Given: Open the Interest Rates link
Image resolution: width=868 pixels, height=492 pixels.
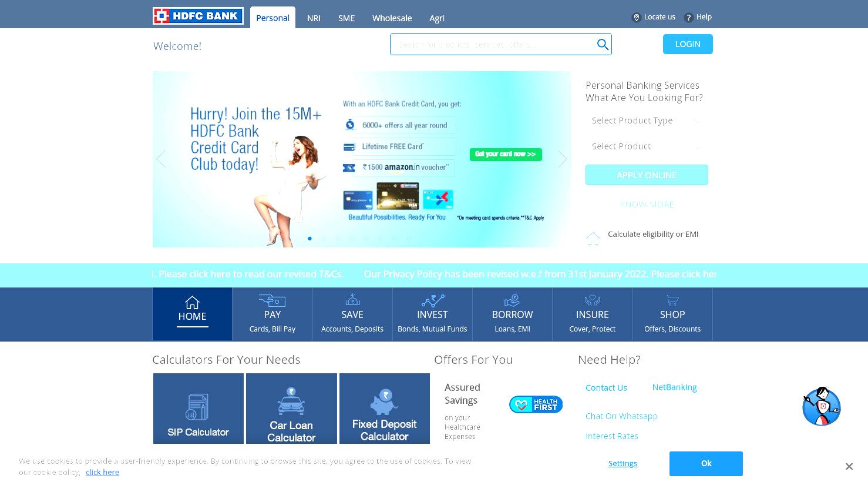Looking at the screenshot, I should pyautogui.click(x=611, y=436).
